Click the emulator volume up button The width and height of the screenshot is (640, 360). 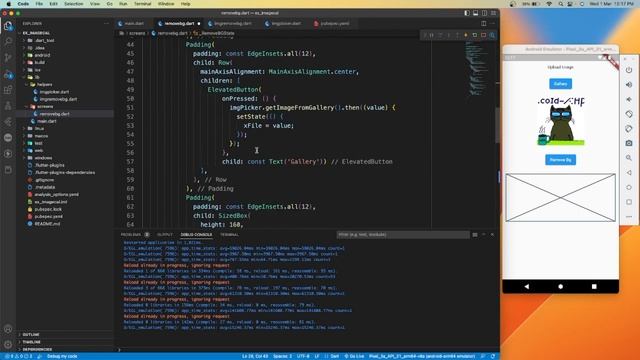[x=629, y=84]
